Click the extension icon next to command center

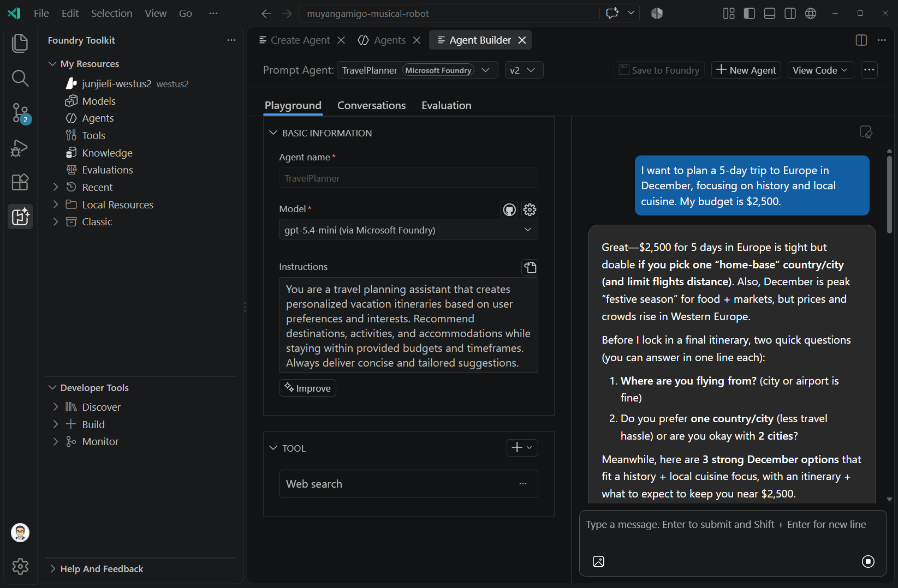657,14
